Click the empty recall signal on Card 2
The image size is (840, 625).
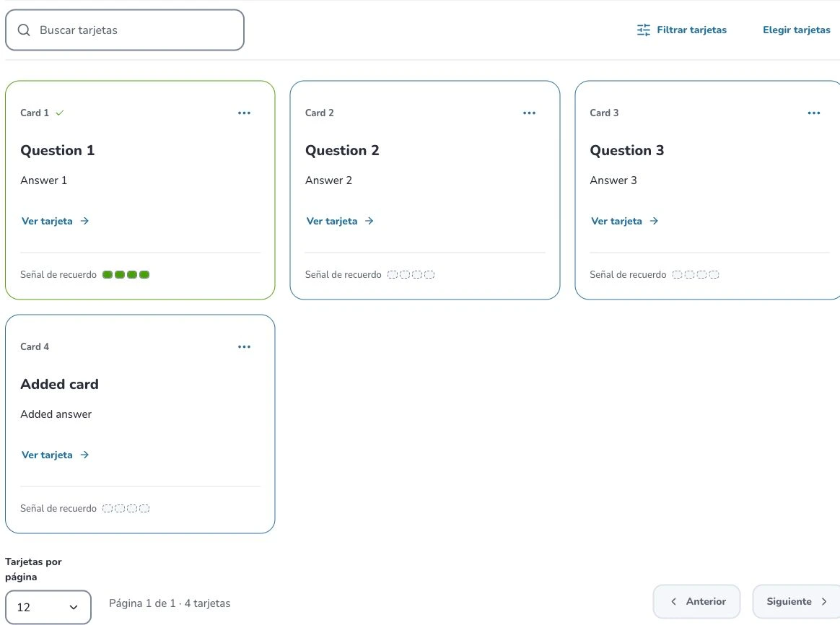point(411,275)
